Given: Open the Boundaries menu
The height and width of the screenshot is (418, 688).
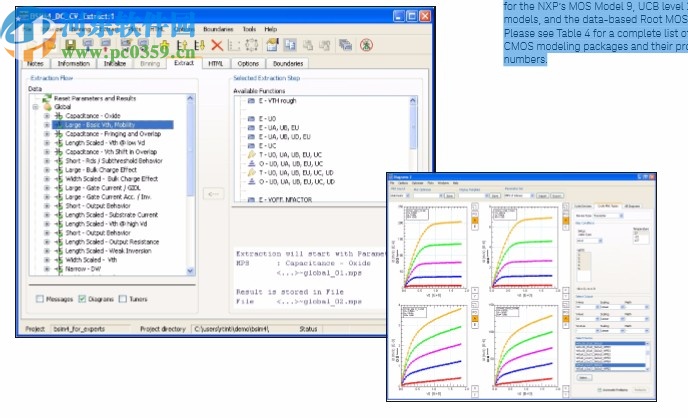Looking at the screenshot, I should tap(218, 29).
